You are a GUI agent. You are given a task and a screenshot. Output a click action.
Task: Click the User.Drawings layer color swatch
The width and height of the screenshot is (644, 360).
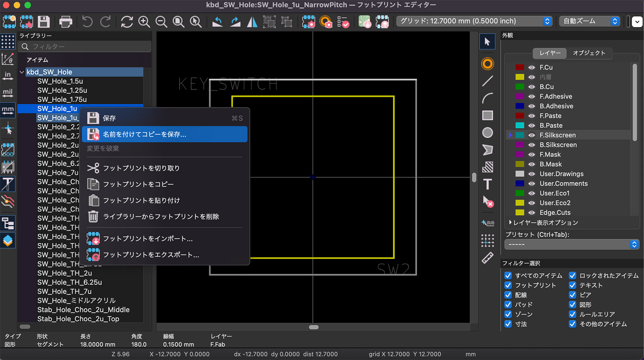click(x=520, y=174)
